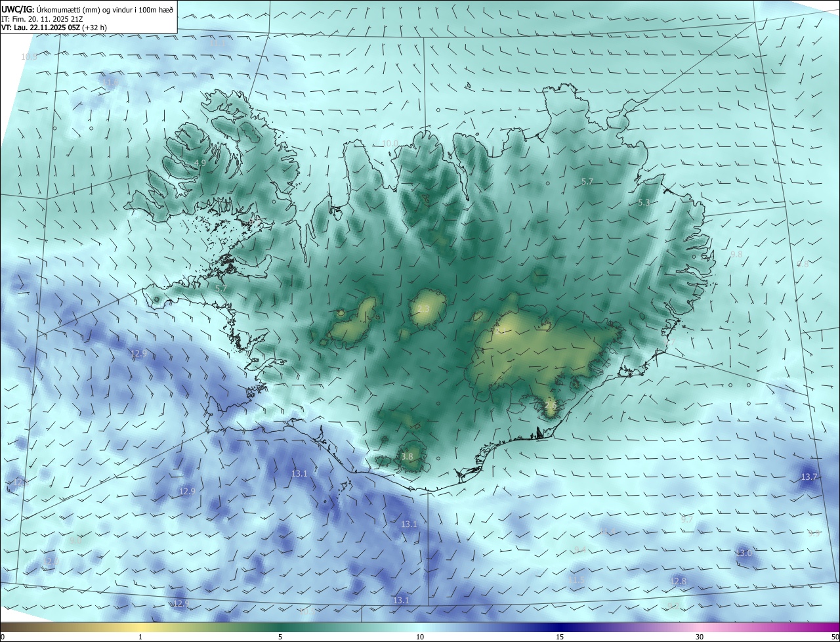Screen dimensions: 840x642
Task: Click the 2.6 value on the Vatnajökull southern tip
Action: tap(551, 406)
